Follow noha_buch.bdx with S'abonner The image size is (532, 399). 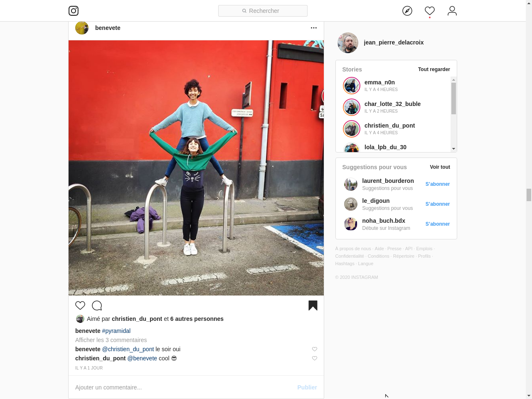438,224
